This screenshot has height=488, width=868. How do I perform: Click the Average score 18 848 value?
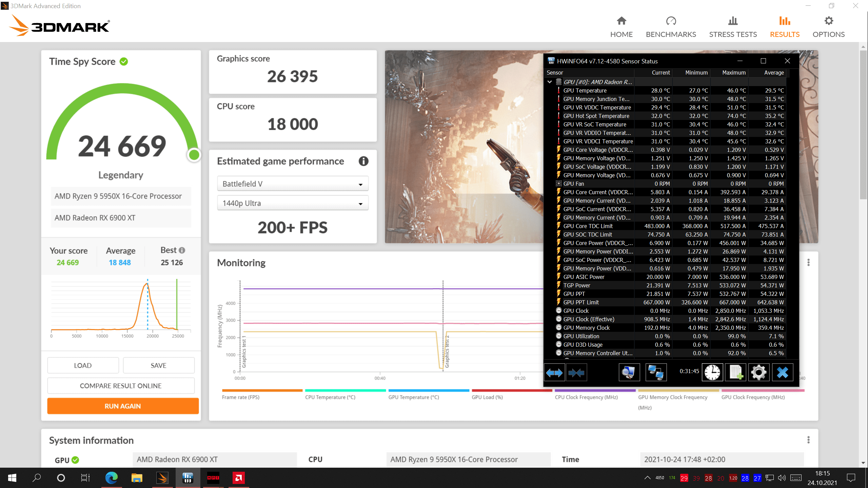click(120, 262)
